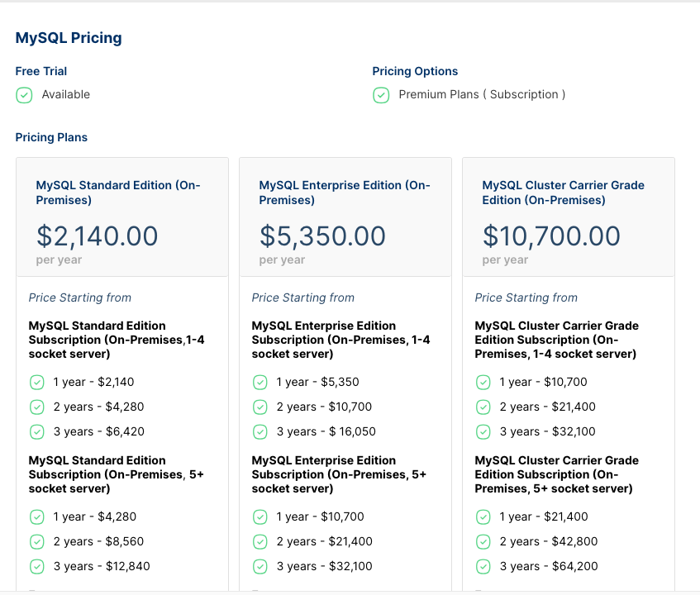Click the green check icon beside Available
700x595 pixels.
tap(24, 95)
